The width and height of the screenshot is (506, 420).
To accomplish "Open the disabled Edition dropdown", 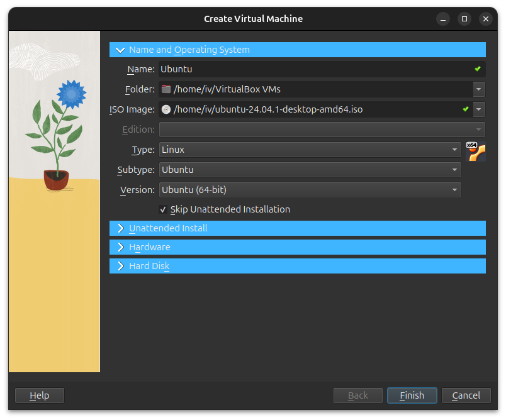I will 322,130.
